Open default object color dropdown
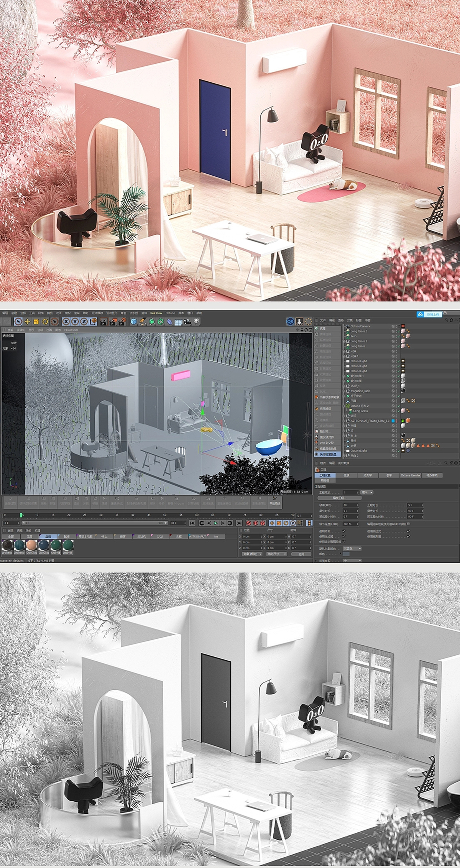This screenshot has height=868, width=460. (x=352, y=549)
